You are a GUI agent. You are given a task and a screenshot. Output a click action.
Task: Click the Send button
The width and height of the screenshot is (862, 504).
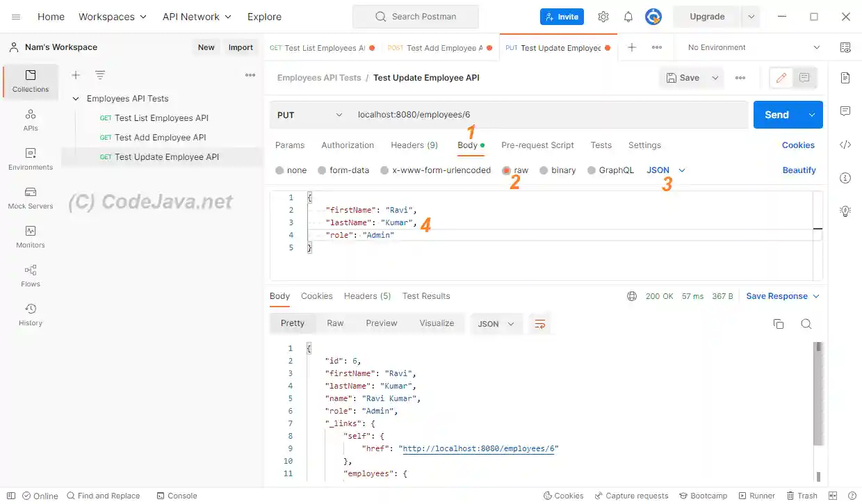click(776, 114)
